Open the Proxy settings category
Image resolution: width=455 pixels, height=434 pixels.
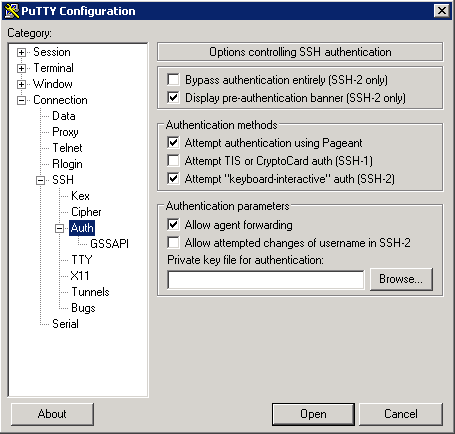[x=65, y=132]
